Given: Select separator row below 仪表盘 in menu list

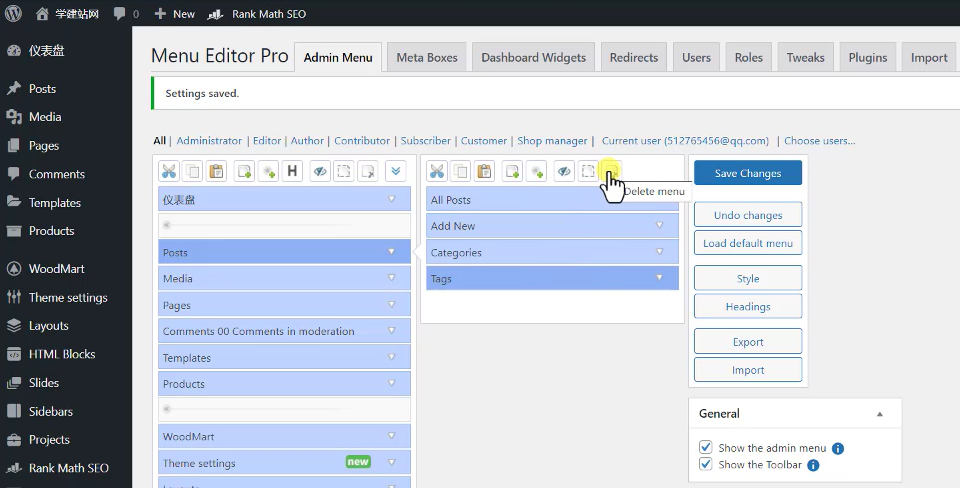Looking at the screenshot, I should click(x=284, y=225).
